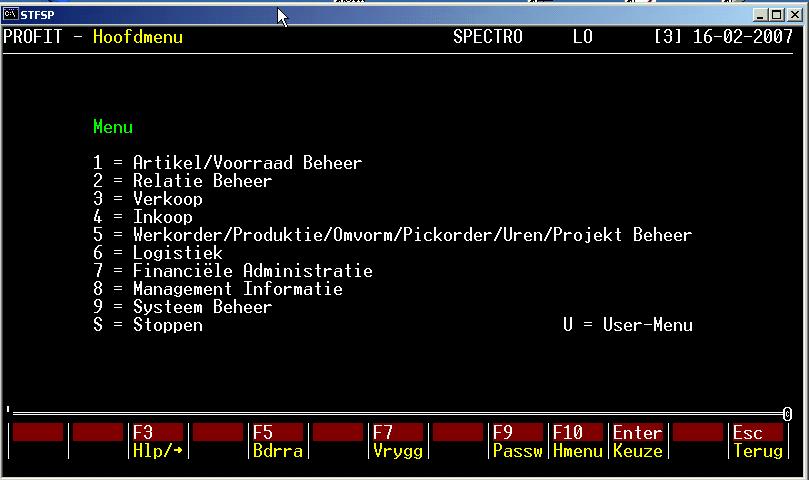Click the F10 Hmenu function key
809x480 pixels.
577,441
